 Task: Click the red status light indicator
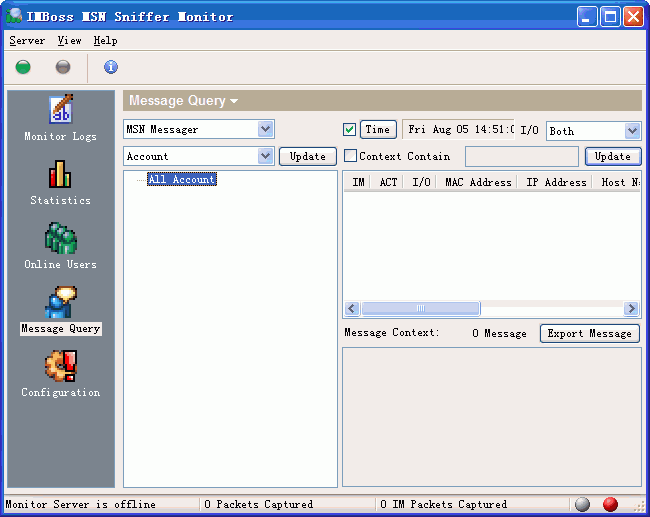click(610, 504)
